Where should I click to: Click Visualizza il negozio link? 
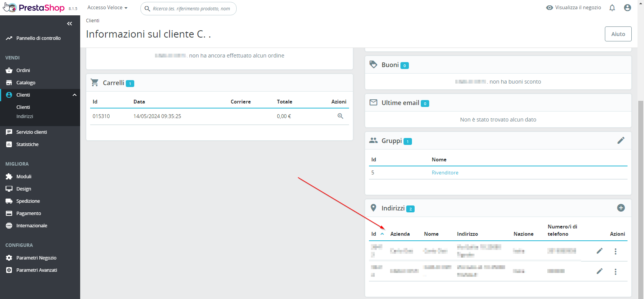coord(573,8)
